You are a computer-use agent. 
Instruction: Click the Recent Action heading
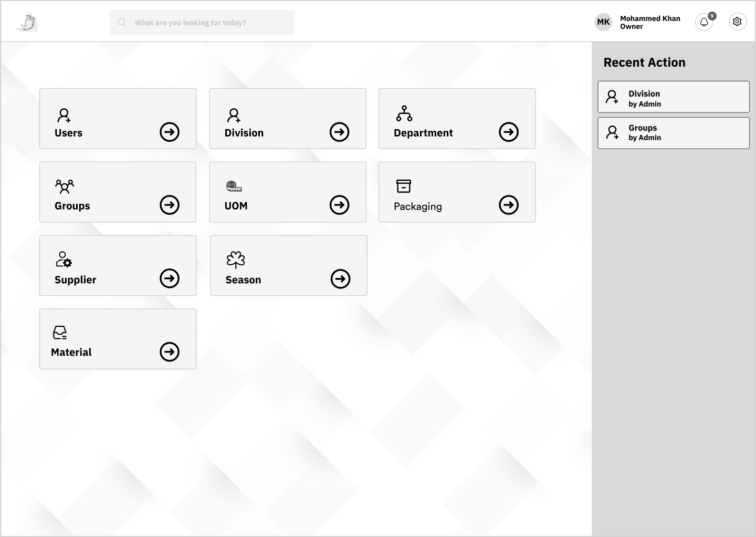pos(645,63)
